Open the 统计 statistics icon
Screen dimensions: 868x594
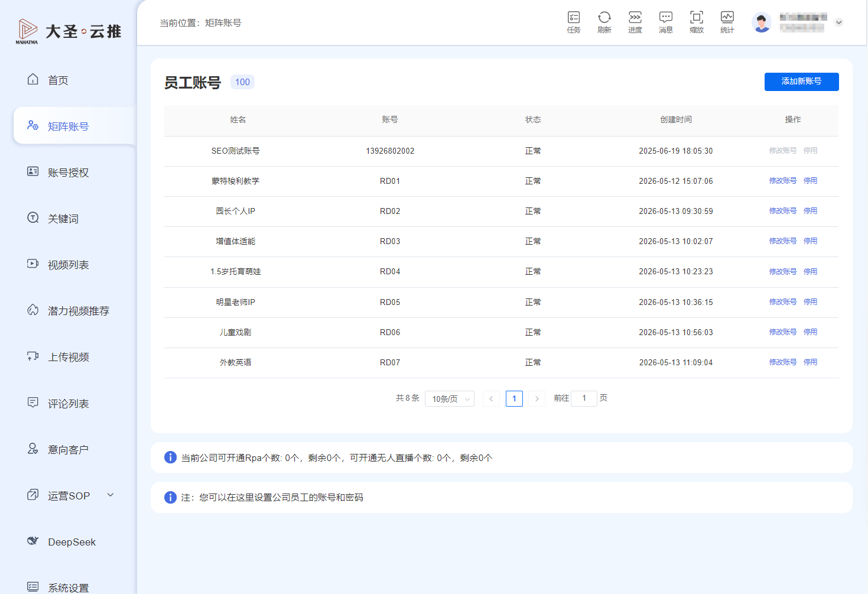[727, 22]
